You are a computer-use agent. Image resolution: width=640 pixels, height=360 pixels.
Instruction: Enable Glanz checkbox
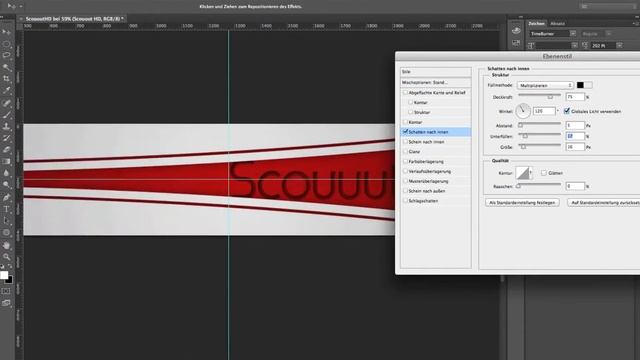(405, 151)
